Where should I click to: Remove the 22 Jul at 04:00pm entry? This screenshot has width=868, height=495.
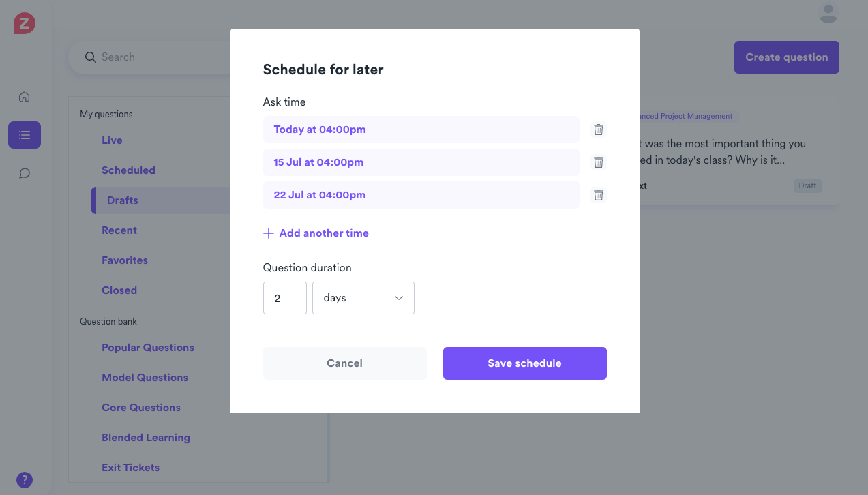(x=598, y=195)
